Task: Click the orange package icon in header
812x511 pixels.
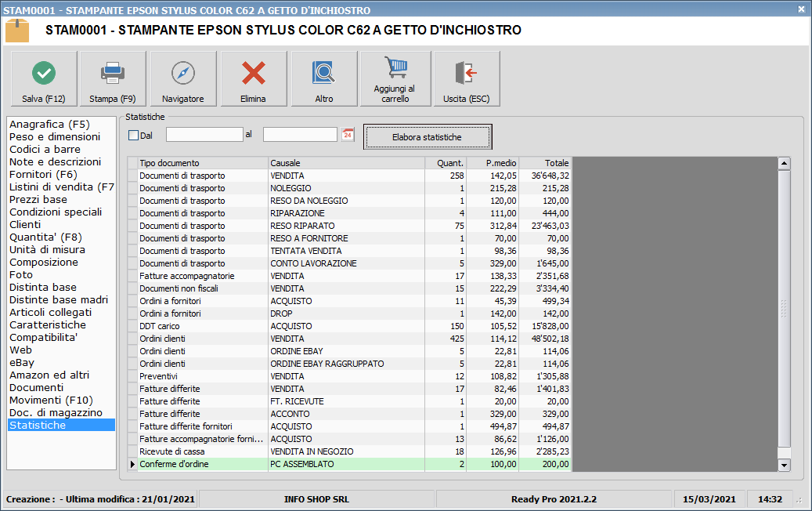Action: point(17,31)
